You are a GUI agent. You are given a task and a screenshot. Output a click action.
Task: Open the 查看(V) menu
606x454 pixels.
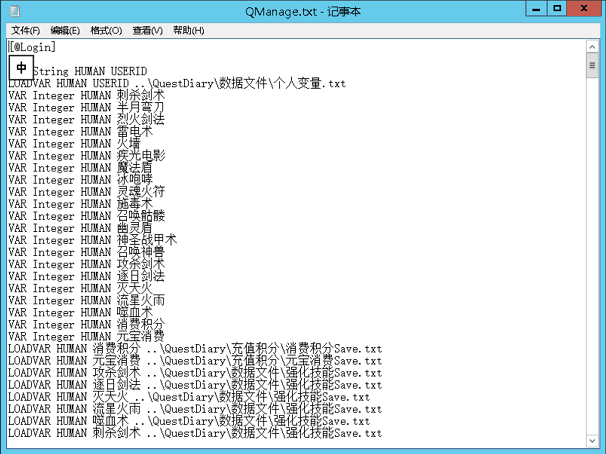tap(148, 31)
